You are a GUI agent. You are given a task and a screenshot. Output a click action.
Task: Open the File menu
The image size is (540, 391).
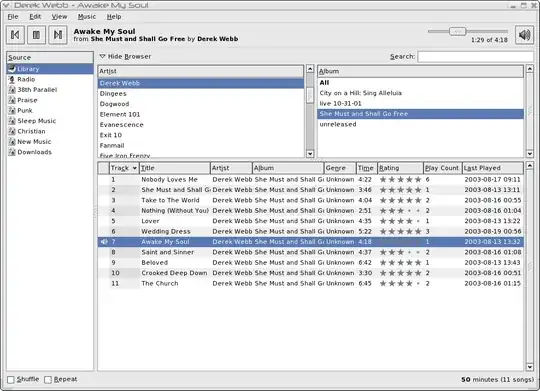13,17
